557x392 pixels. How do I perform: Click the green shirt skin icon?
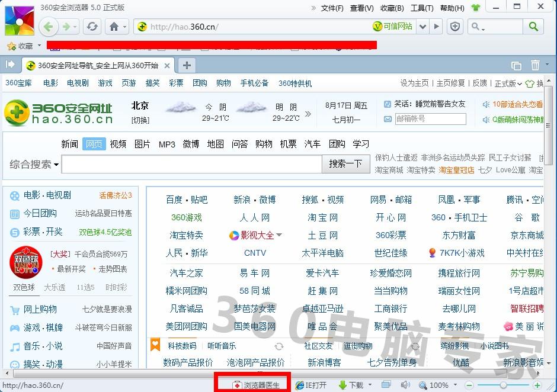tap(475, 8)
